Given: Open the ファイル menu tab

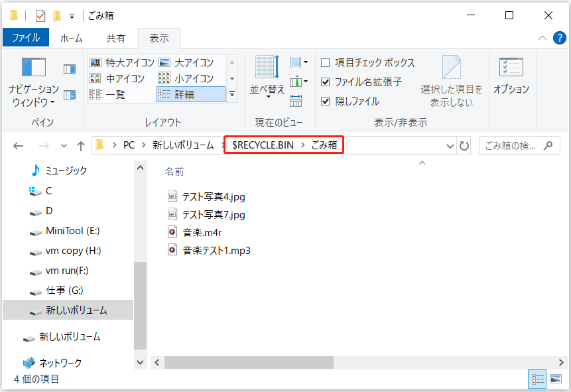Looking at the screenshot, I should click(26, 38).
